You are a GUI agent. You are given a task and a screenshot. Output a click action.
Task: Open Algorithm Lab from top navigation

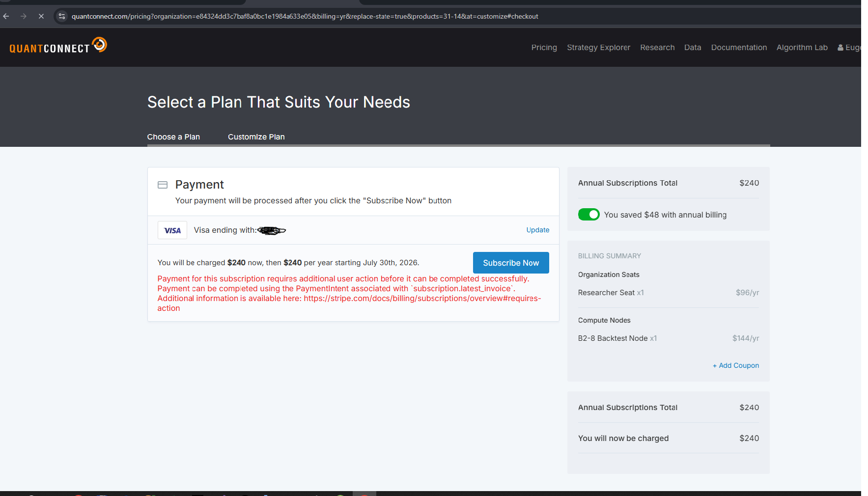coord(802,48)
